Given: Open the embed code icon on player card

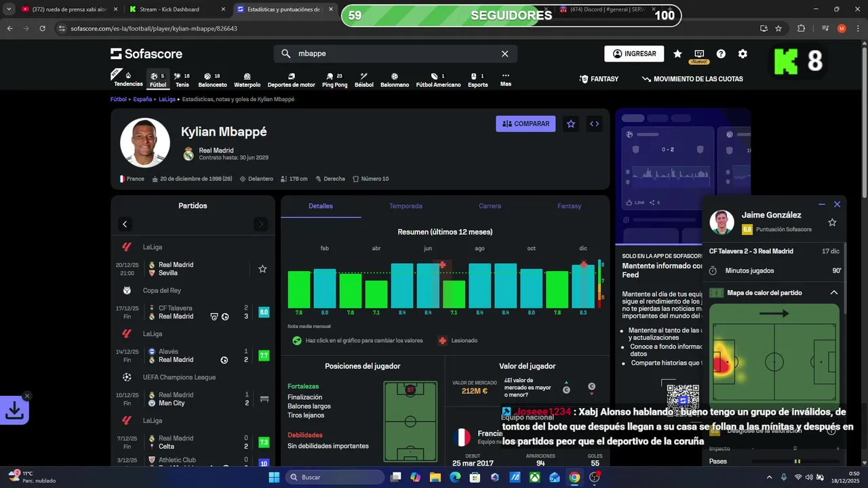Looking at the screenshot, I should point(594,123).
